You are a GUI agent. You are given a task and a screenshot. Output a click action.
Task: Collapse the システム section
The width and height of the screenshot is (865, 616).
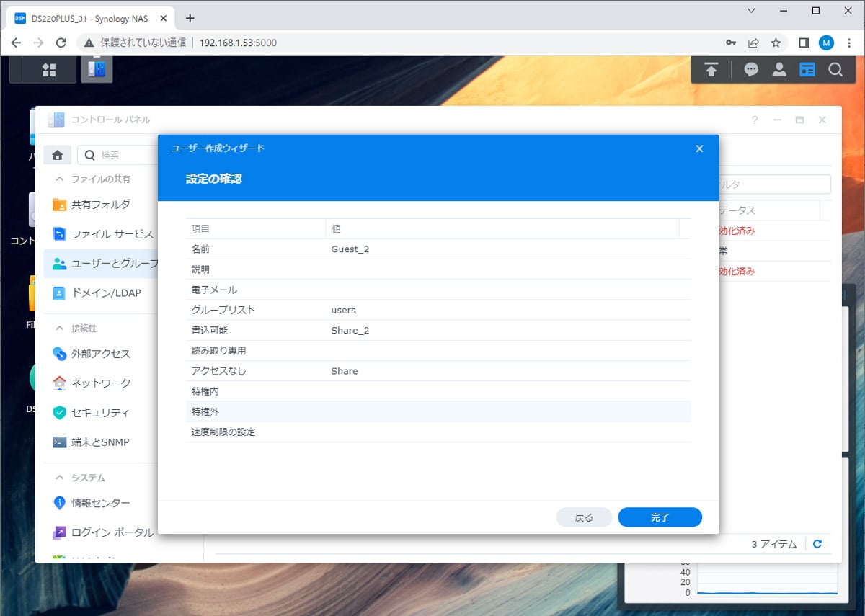coord(60,478)
